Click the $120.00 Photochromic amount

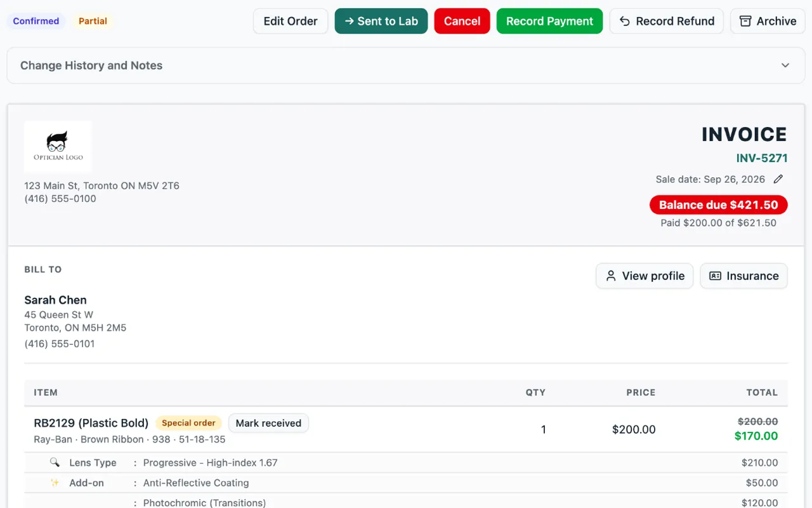point(759,503)
